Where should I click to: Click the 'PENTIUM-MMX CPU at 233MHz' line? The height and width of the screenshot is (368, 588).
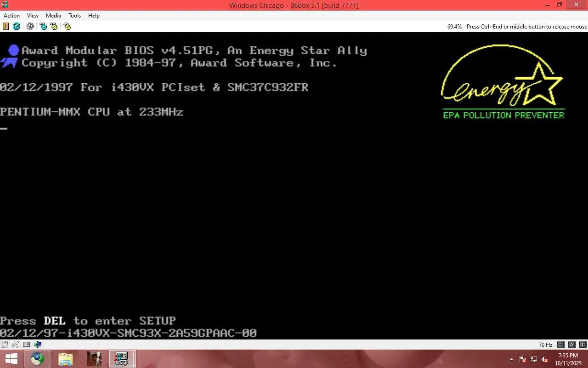(x=91, y=112)
